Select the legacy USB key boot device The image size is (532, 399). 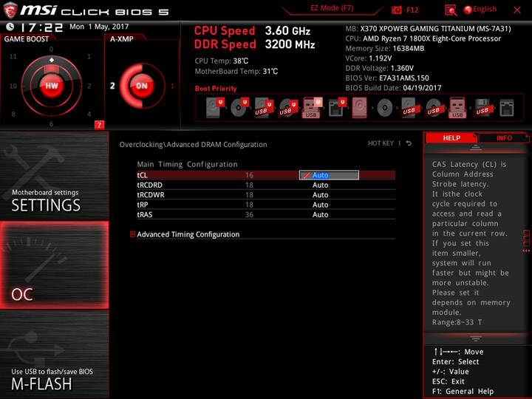[x=457, y=108]
